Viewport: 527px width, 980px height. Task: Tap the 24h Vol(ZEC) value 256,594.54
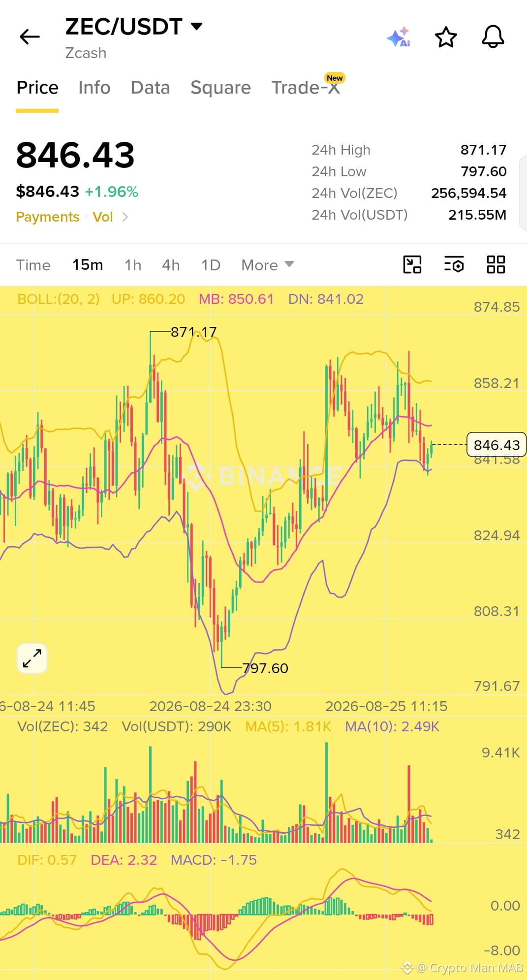coord(468,193)
